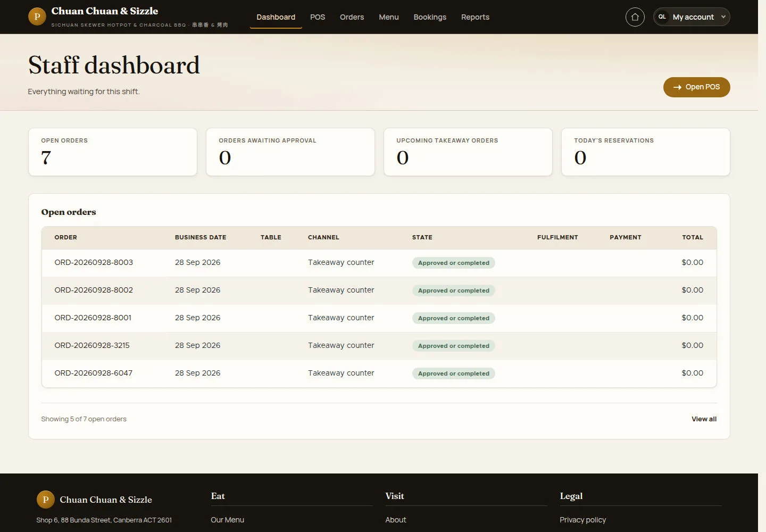Select the Orders Awaiting Approval card
This screenshot has height=532, width=766.
click(290, 152)
